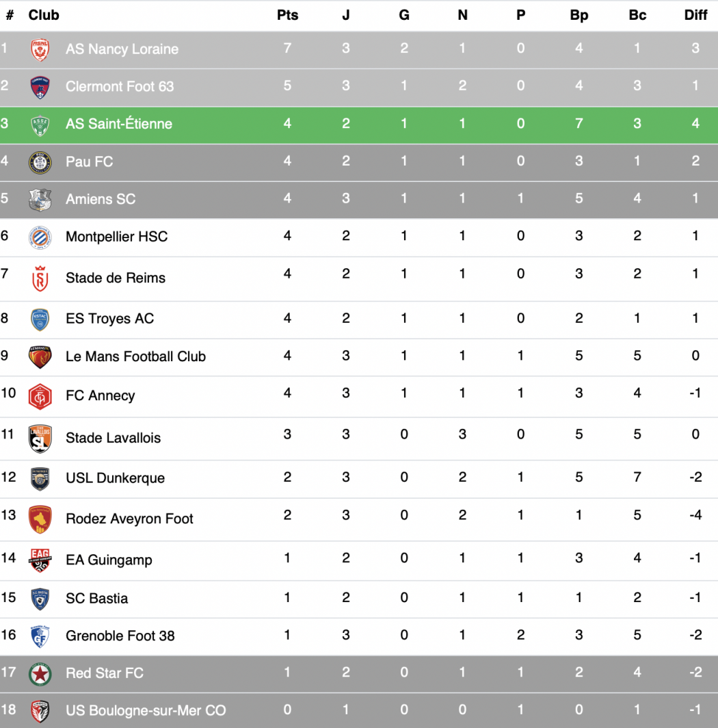Click the Pau FC round badge
This screenshot has width=718, height=728.
click(40, 163)
